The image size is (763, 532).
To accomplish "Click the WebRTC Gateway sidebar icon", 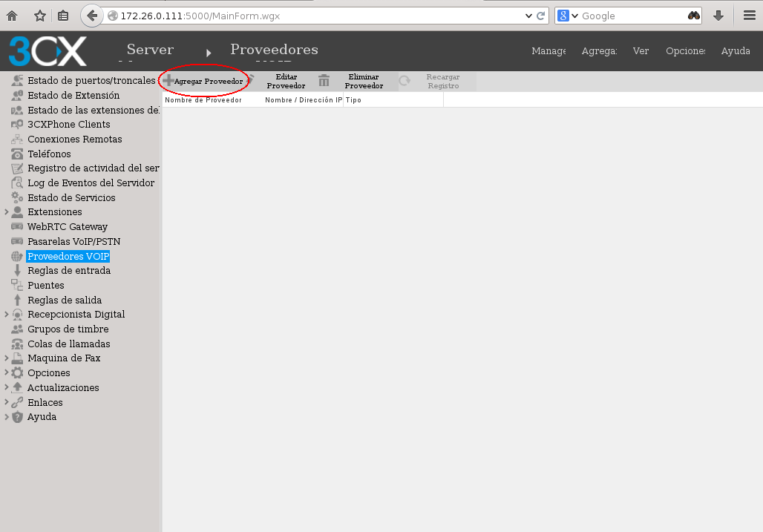I will click(16, 226).
